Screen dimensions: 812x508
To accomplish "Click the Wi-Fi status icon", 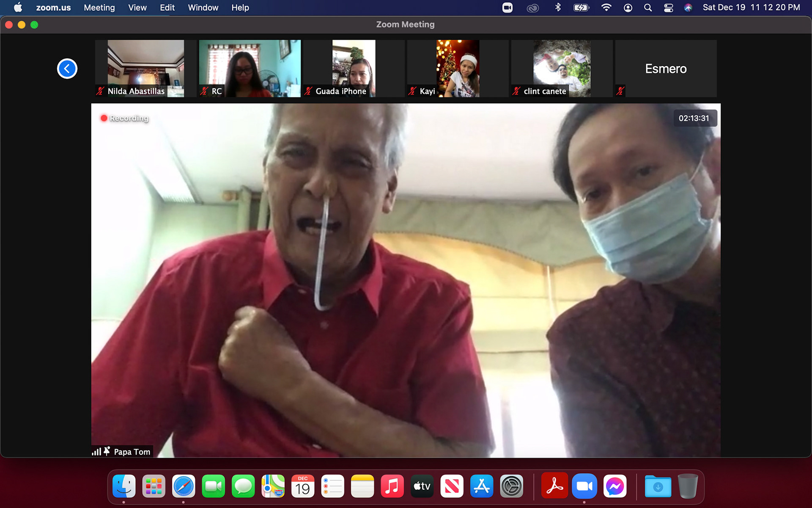I will (606, 8).
